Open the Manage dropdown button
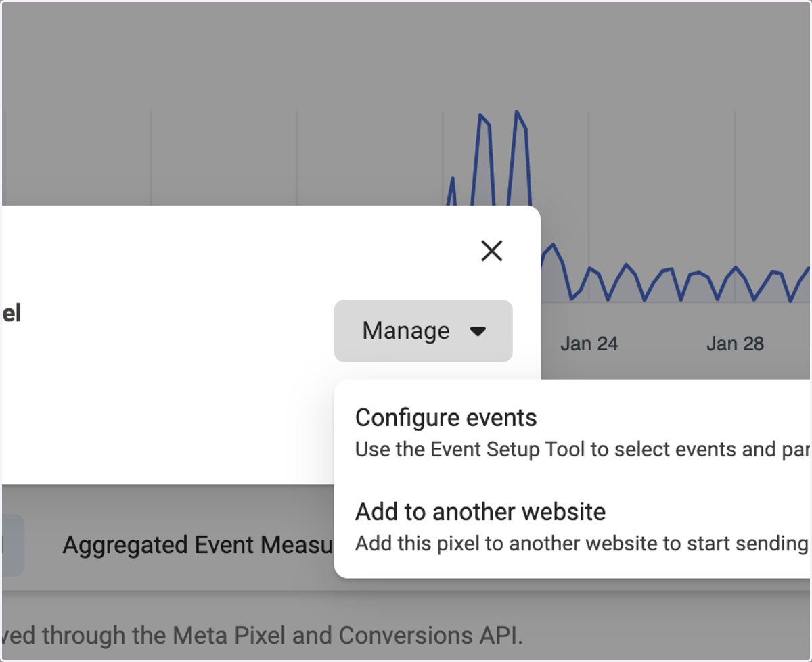 click(423, 331)
